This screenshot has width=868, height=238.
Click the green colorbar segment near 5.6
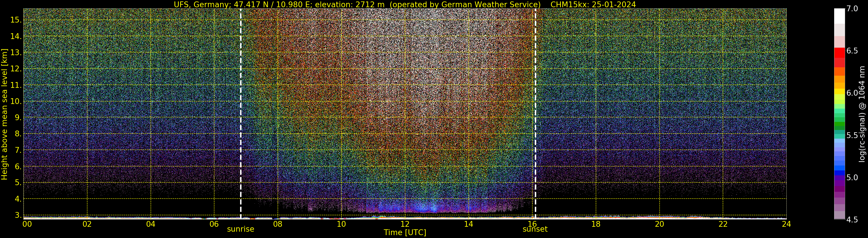click(839, 124)
